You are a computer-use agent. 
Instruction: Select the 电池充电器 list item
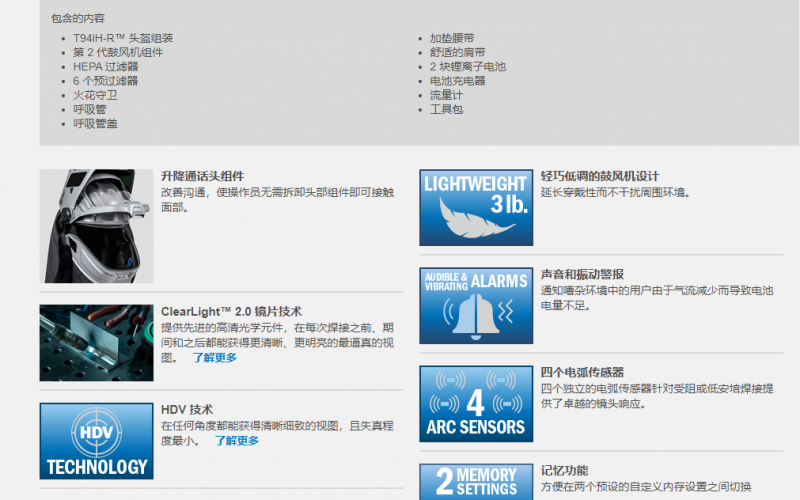(458, 81)
